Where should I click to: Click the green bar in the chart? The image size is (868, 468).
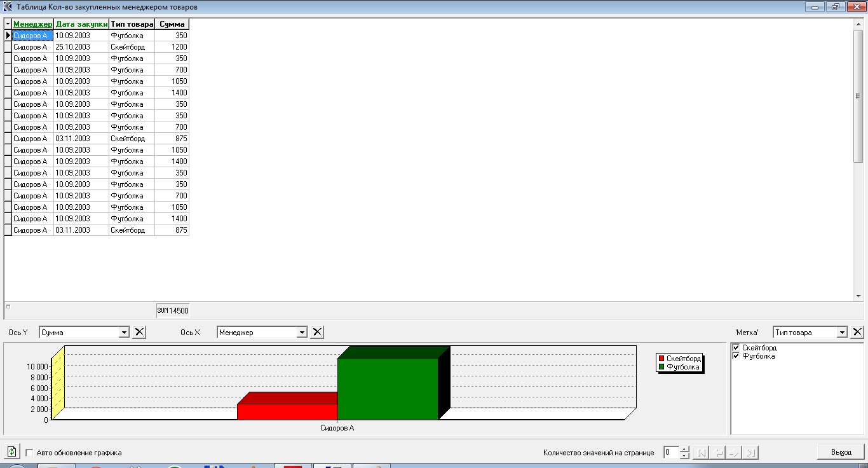click(x=388, y=389)
